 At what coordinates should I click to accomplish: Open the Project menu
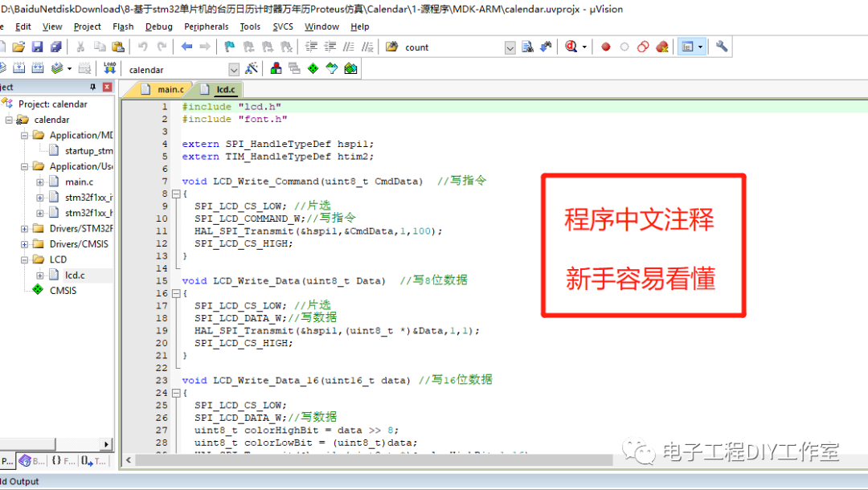pos(87,27)
